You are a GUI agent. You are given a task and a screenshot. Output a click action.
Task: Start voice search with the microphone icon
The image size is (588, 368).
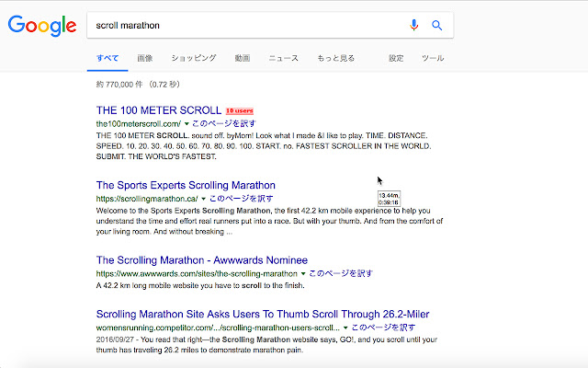pyautogui.click(x=414, y=25)
